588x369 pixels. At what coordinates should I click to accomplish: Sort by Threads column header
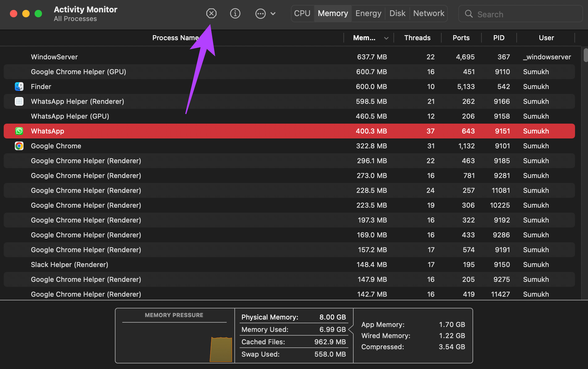coord(417,38)
